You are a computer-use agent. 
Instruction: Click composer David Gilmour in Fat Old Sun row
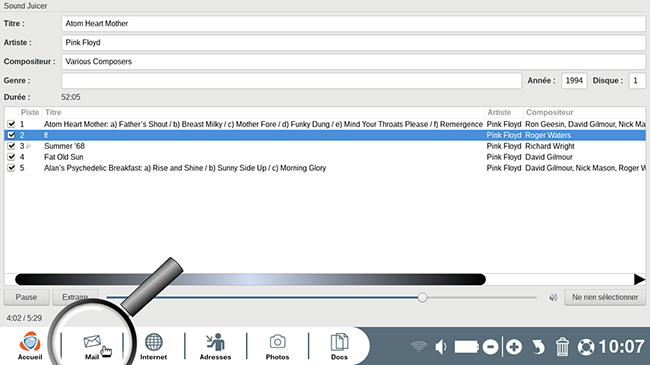click(549, 157)
